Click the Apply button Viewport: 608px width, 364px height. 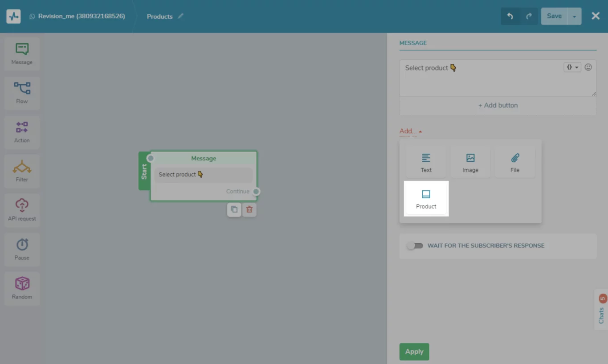[x=414, y=352]
